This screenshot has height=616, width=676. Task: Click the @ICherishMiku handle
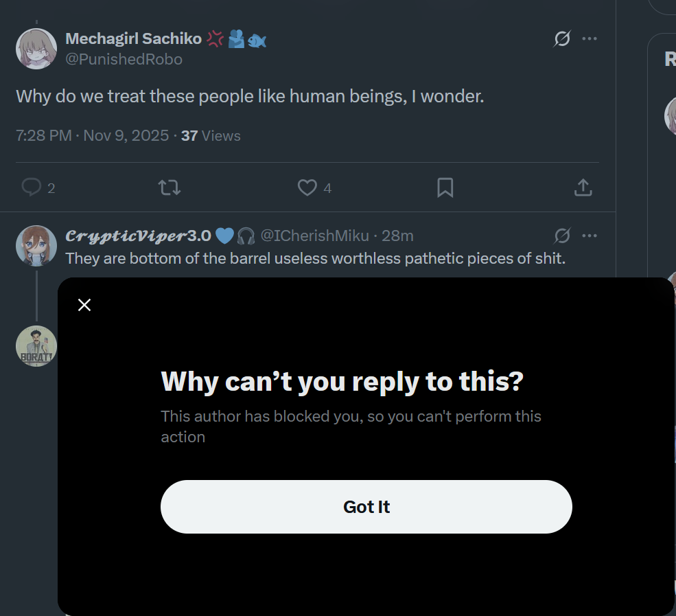[x=315, y=236]
